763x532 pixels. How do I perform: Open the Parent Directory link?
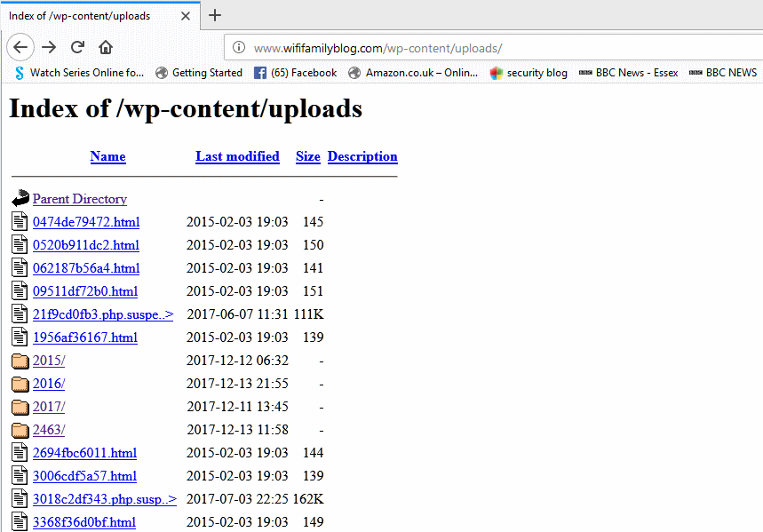coord(80,199)
